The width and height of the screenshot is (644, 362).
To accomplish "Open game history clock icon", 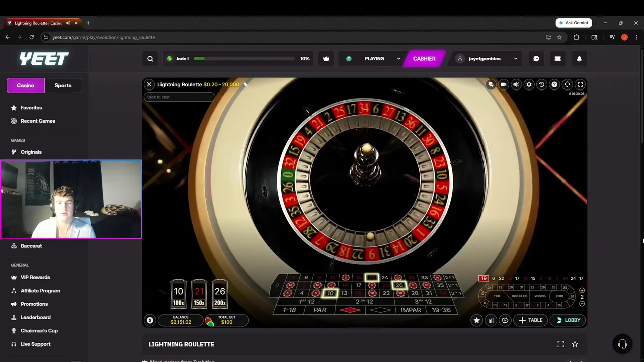I will [542, 85].
